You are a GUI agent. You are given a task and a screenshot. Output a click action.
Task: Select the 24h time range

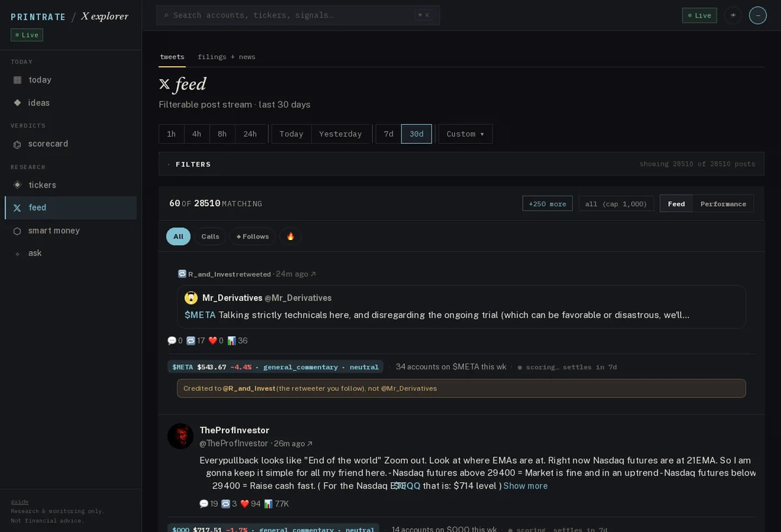250,134
